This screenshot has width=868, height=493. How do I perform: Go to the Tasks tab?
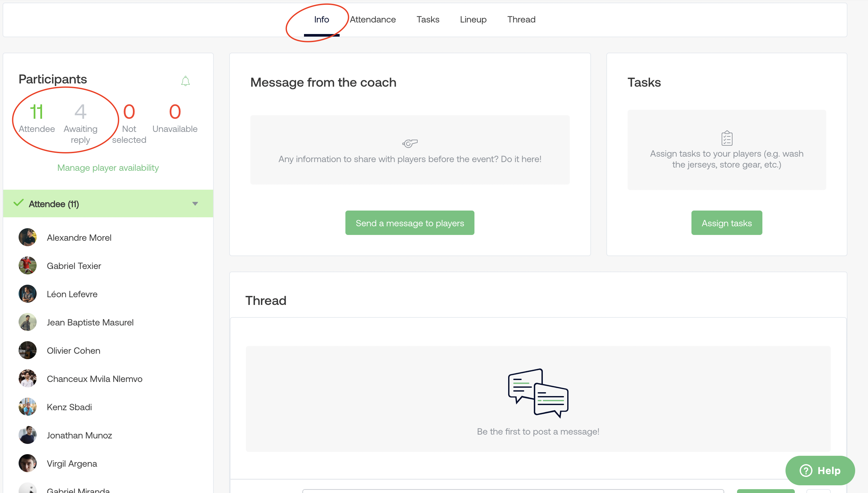point(428,20)
